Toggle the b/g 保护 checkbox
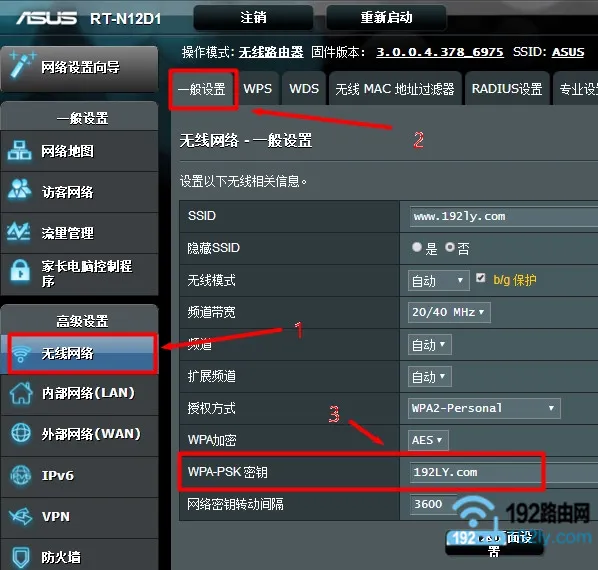The image size is (598, 570). click(x=481, y=278)
